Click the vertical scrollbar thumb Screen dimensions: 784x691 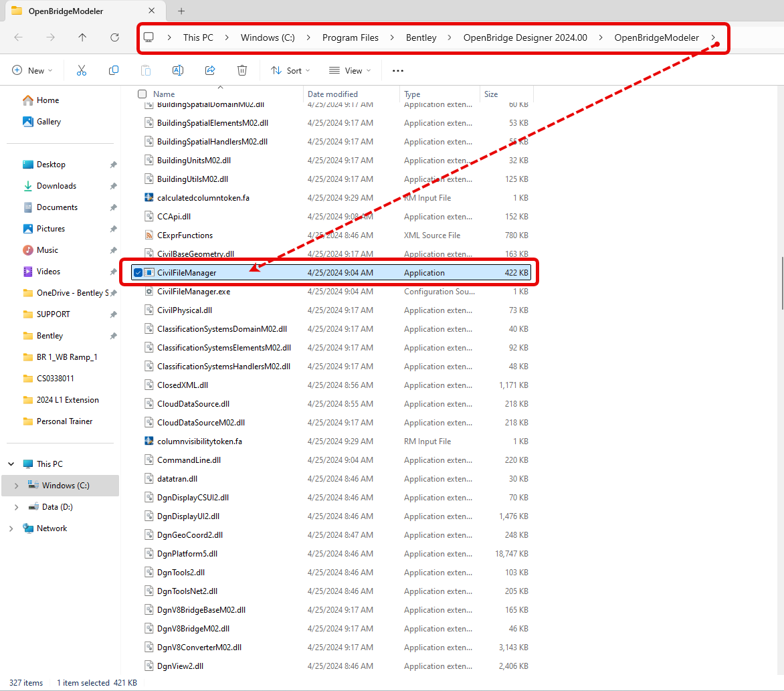pyautogui.click(x=782, y=284)
